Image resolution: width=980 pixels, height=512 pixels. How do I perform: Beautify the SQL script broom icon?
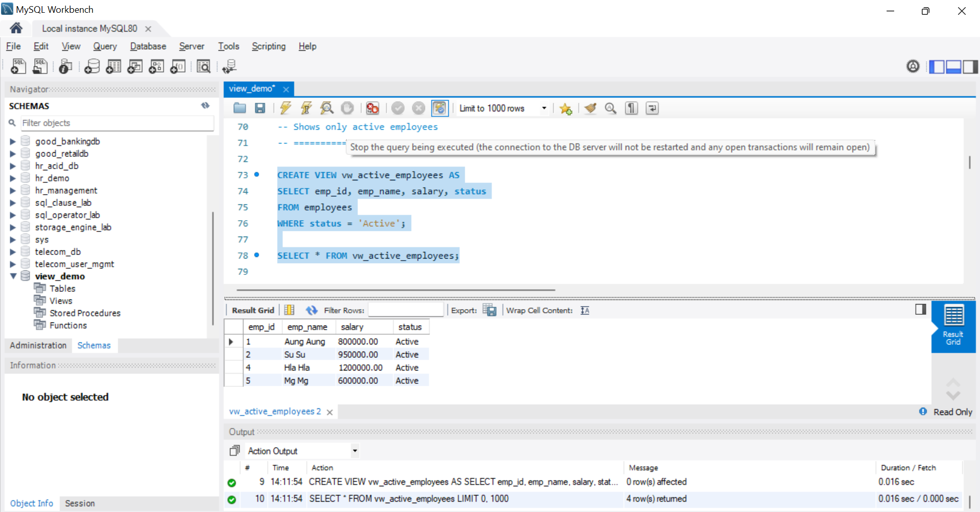pos(591,108)
